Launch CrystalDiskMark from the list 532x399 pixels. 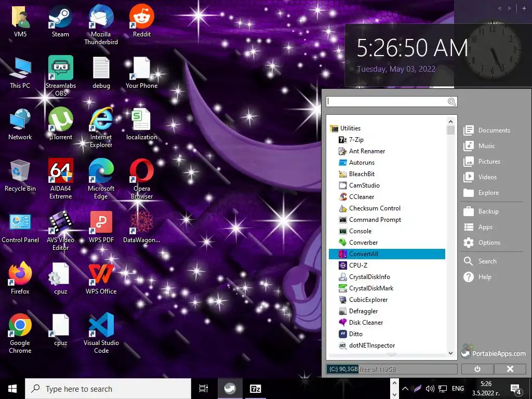tap(366, 288)
